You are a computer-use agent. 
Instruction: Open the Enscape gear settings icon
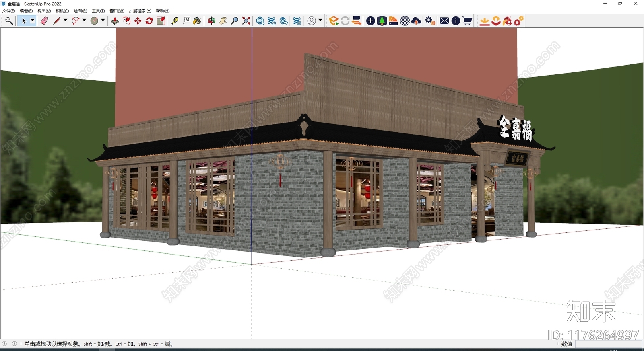click(x=430, y=21)
